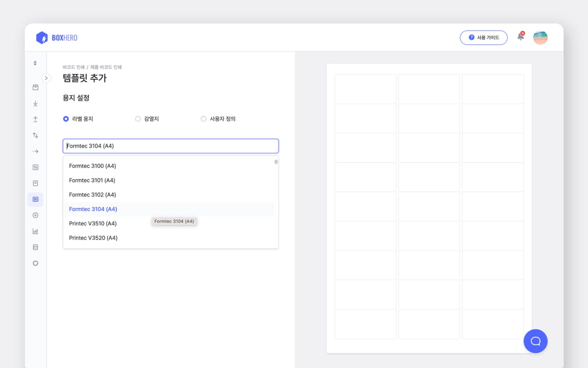Select the 감열지 radio button
588x368 pixels.
point(138,119)
